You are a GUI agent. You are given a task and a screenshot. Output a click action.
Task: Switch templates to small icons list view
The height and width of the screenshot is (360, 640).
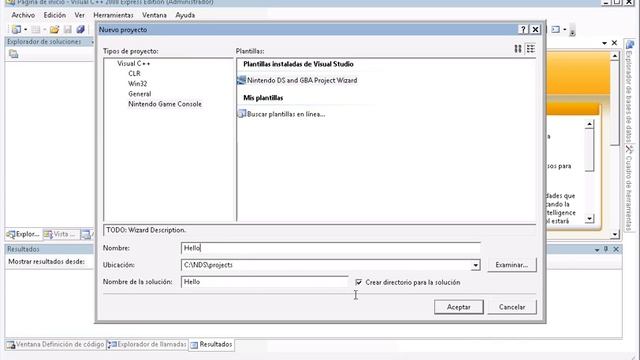pos(531,49)
